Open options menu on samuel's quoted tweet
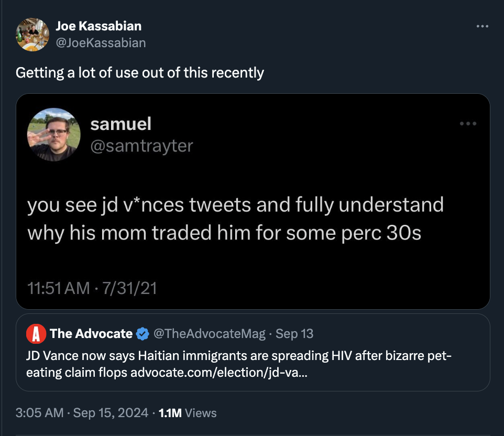The height and width of the screenshot is (436, 504). [469, 123]
